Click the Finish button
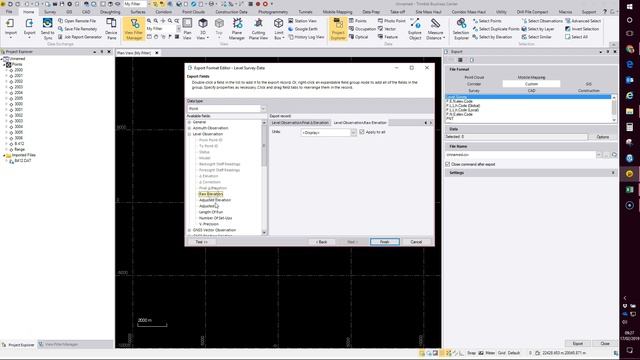Screen dimensions: 640x360 384,242
